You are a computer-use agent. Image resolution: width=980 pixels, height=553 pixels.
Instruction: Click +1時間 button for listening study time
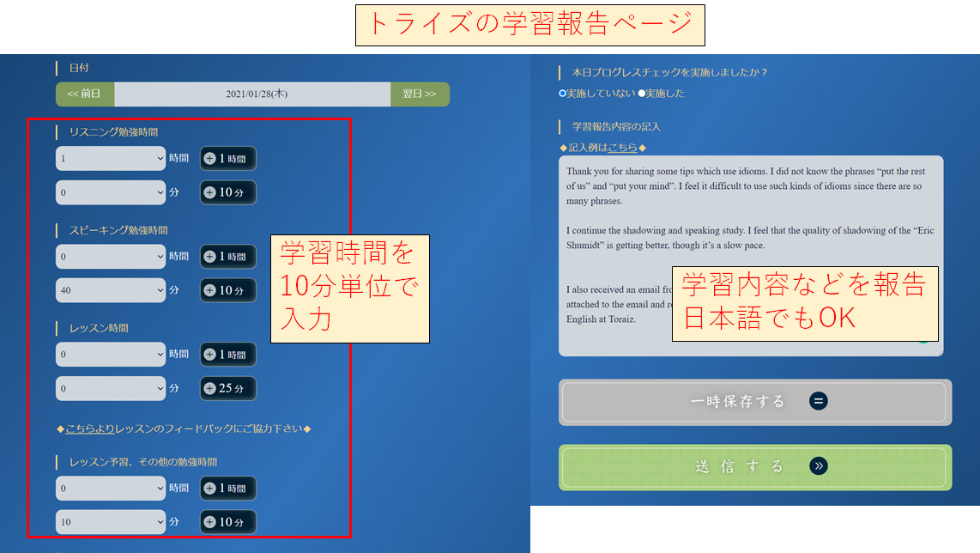pos(228,159)
